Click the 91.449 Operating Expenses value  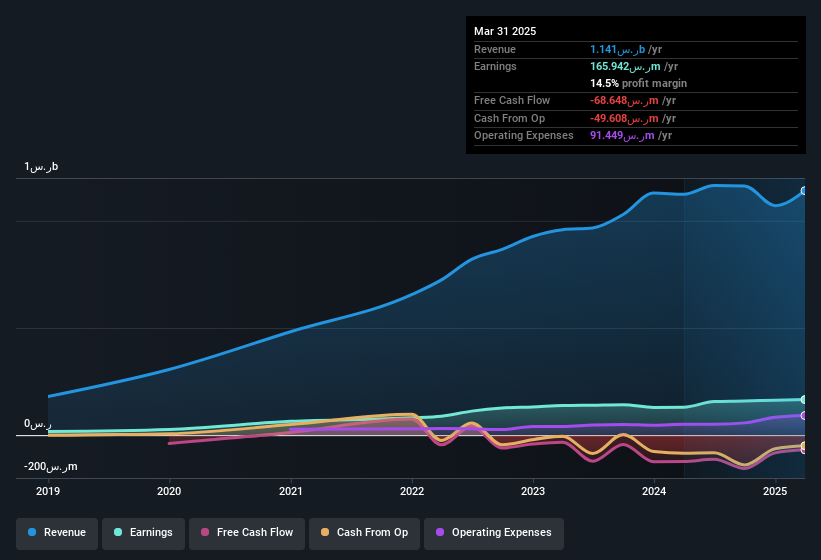coord(622,136)
